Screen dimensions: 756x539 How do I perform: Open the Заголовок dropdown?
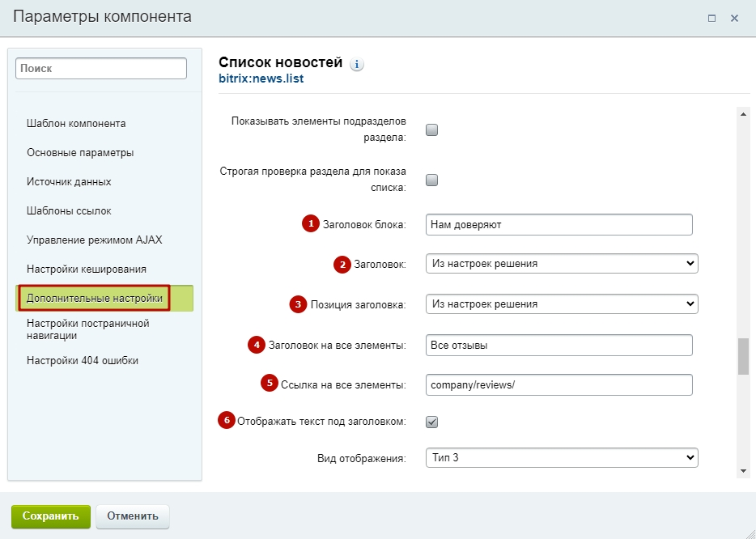click(x=562, y=264)
